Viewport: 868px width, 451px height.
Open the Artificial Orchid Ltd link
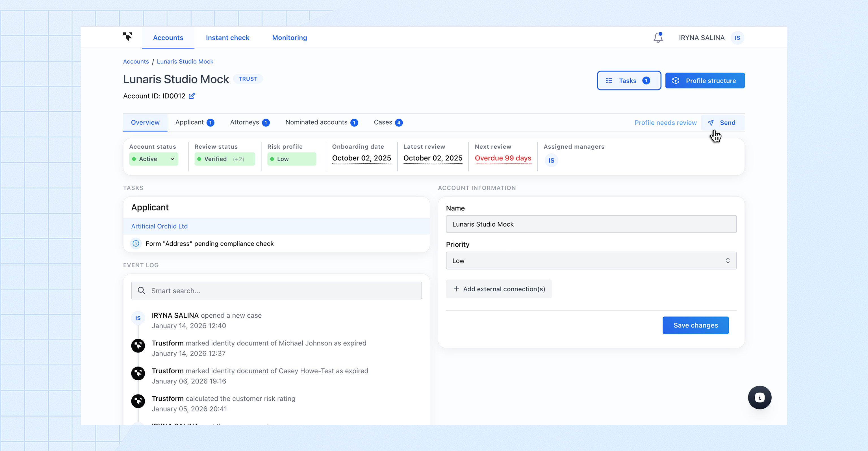[159, 226]
